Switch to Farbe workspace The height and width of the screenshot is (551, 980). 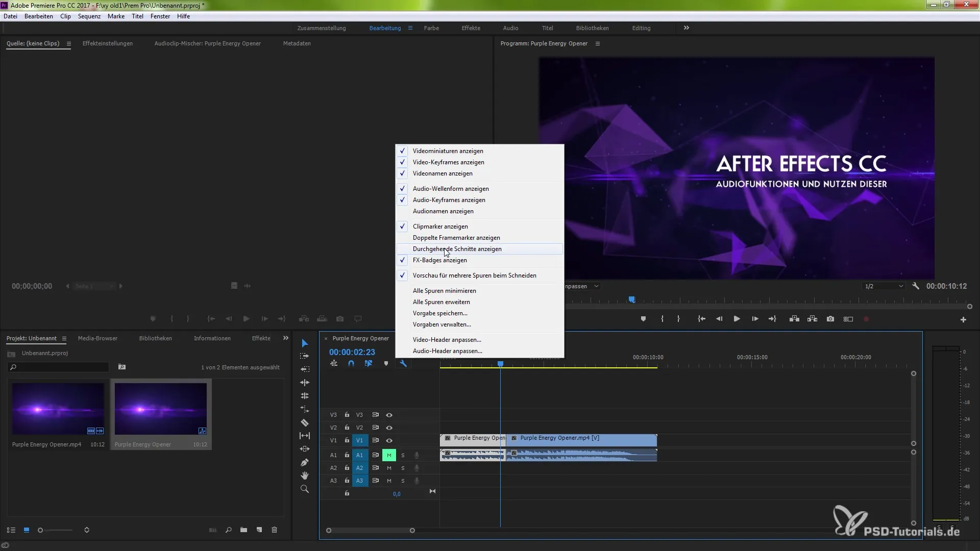click(431, 28)
